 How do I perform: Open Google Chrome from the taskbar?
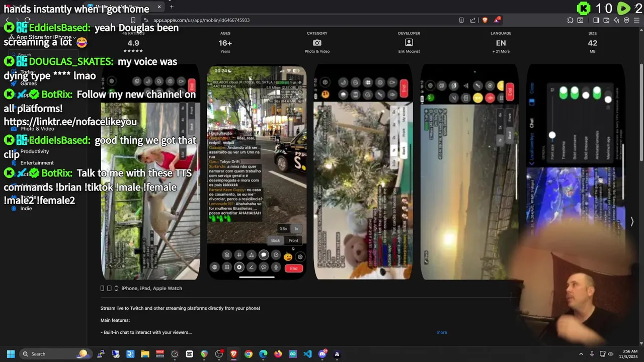(249, 354)
